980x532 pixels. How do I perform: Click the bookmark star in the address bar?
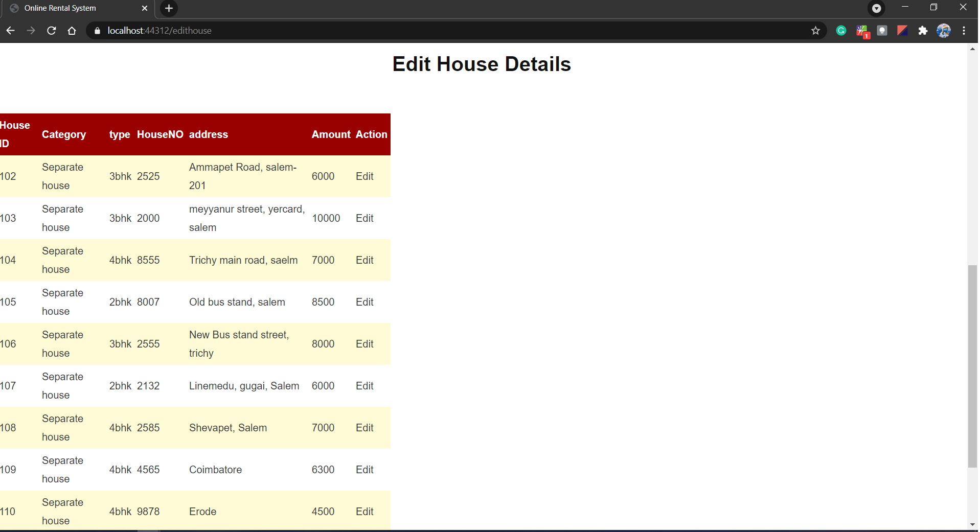815,31
